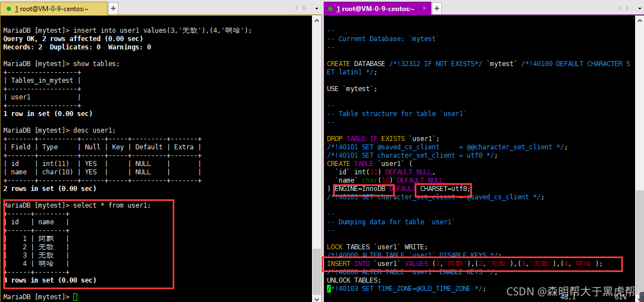Click the 'Current Database: mytest' comment
Image resolution: width=644 pixels, height=302 pixels.
click(383, 39)
